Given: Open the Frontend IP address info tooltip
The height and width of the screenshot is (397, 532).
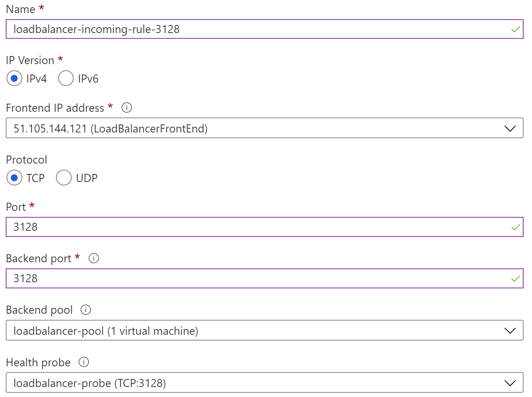Looking at the screenshot, I should pos(127,108).
